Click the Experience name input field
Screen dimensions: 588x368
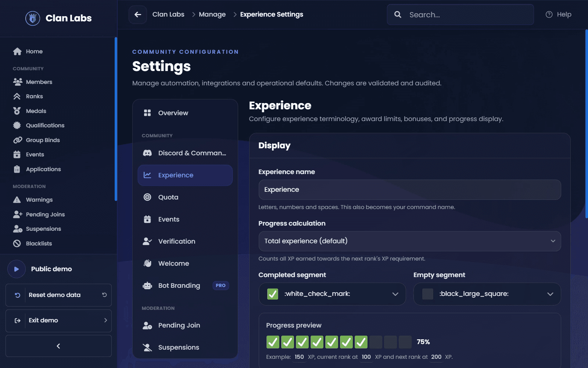point(410,190)
